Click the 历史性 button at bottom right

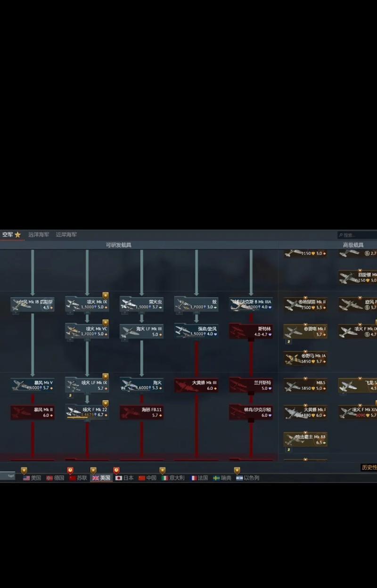(x=369, y=467)
